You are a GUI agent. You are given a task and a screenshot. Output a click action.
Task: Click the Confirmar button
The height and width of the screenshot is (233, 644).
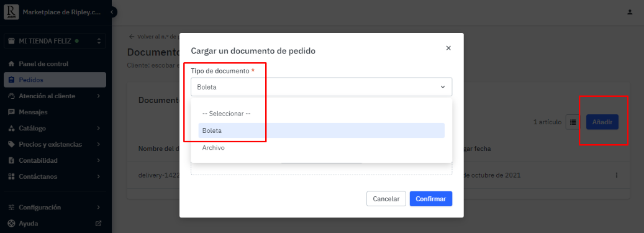click(431, 199)
